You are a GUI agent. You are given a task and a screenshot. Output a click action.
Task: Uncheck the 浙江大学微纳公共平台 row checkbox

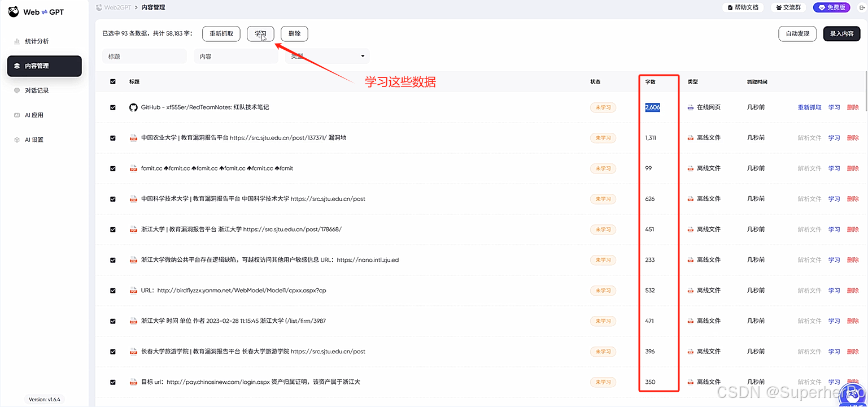(113, 260)
